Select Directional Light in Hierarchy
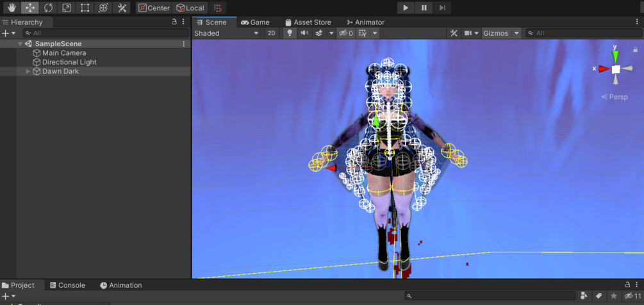This screenshot has width=644, height=305. pos(69,62)
